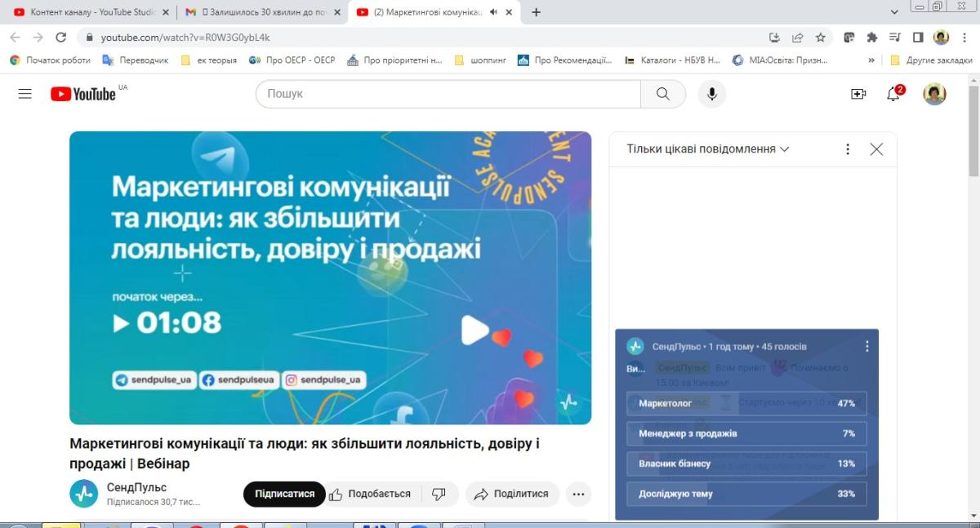Open Про OECP - OECP bookmark
This screenshot has height=528, width=980.
[292, 60]
